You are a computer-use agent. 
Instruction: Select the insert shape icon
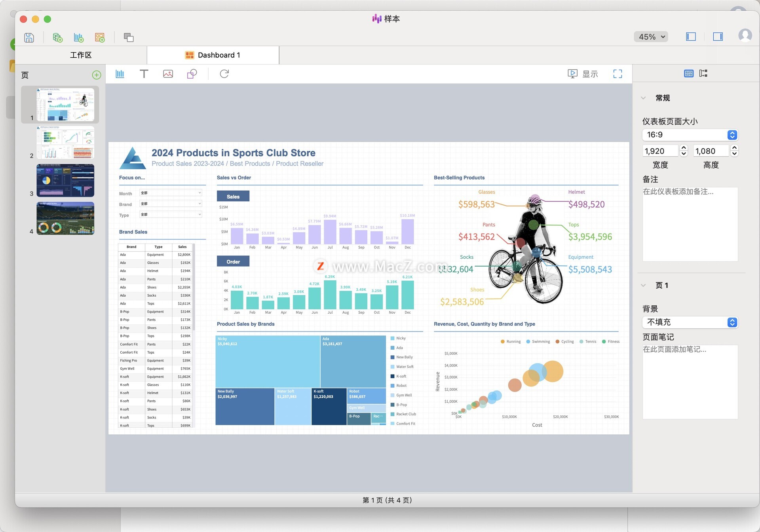(x=192, y=74)
